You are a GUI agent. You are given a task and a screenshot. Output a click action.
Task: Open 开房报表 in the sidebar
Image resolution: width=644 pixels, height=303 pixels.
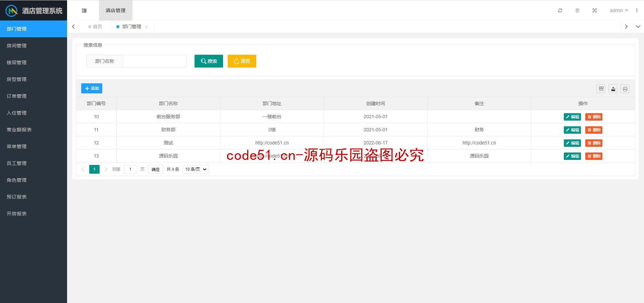point(34,214)
